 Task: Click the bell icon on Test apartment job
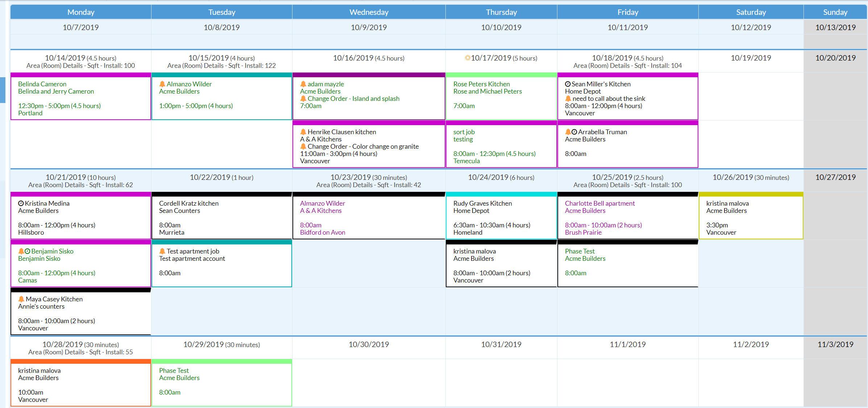coord(162,251)
